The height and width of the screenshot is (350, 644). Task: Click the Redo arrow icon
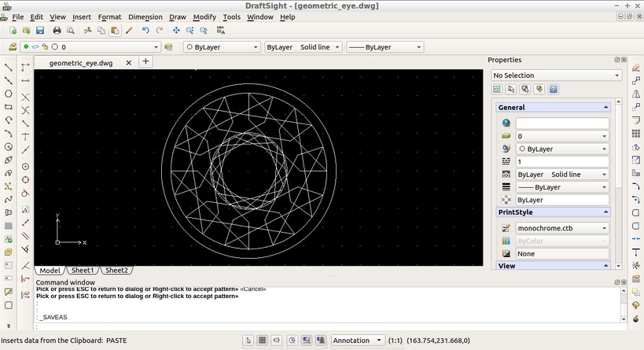coord(160,31)
